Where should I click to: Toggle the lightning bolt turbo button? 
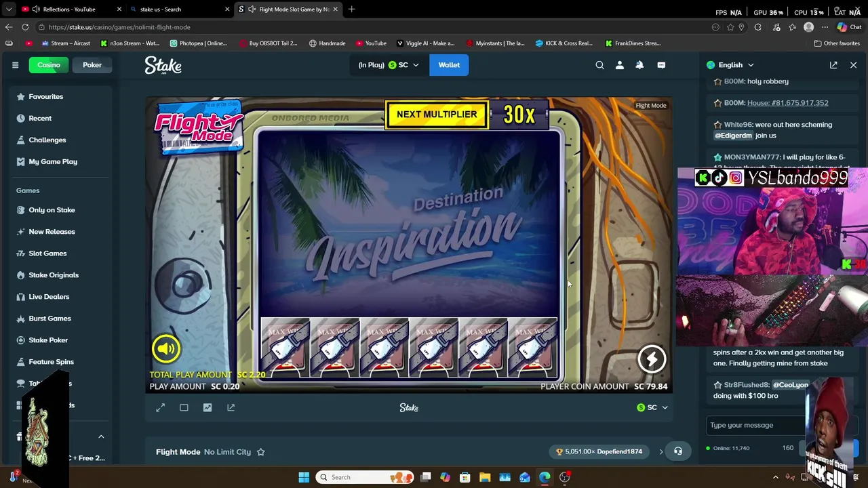pos(652,359)
